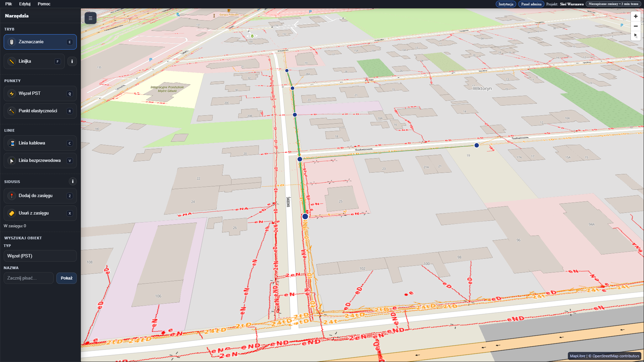This screenshot has width=644, height=362.
Task: Toggle the sidebar with hamburger button
Action: [91, 18]
